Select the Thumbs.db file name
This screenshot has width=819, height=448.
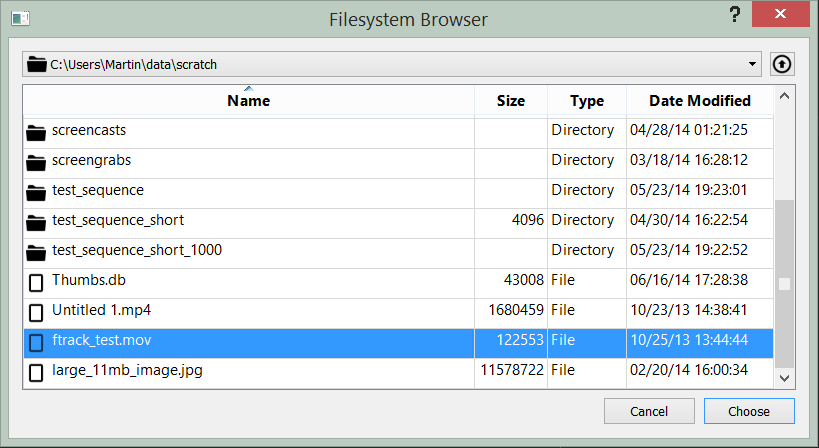coord(89,280)
